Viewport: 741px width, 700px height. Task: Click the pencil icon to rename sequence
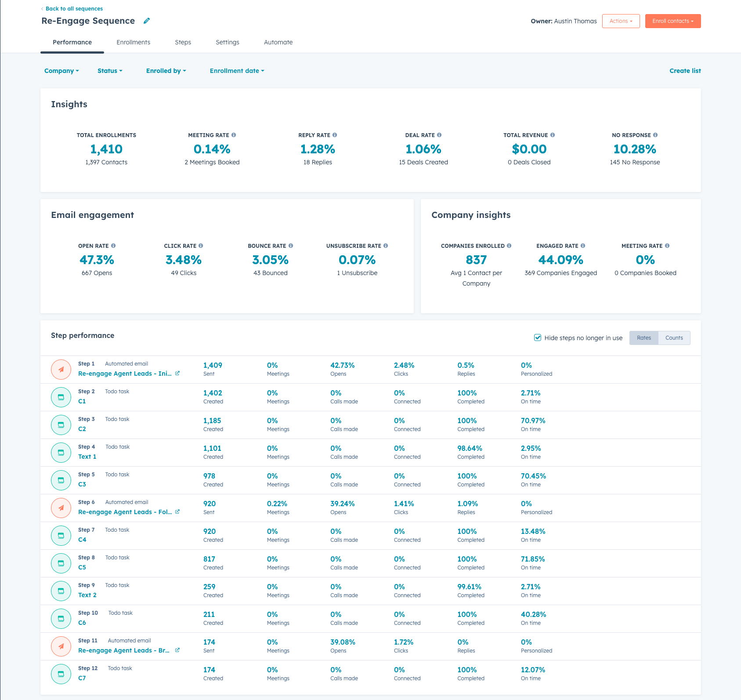(147, 21)
